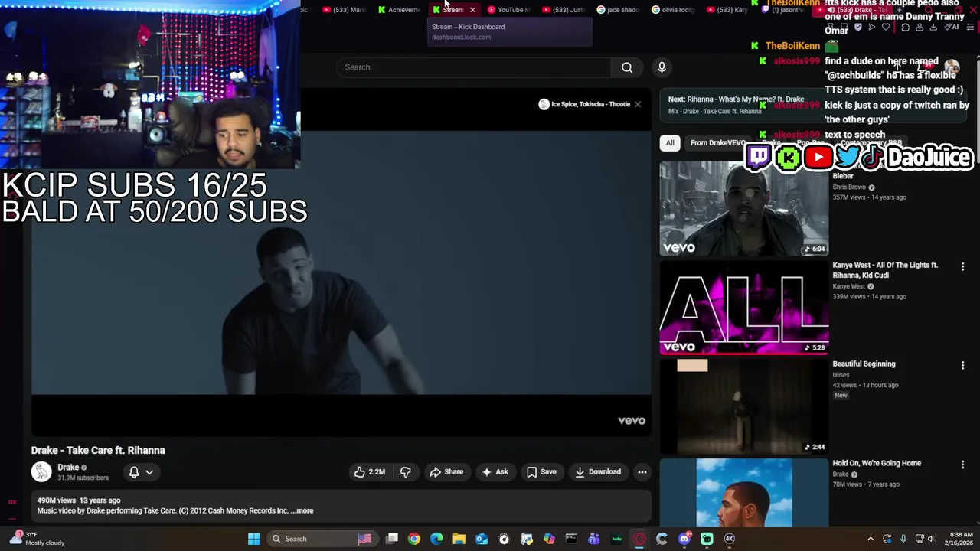Open Outlook from the taskbar
980x551 pixels.
click(x=482, y=539)
